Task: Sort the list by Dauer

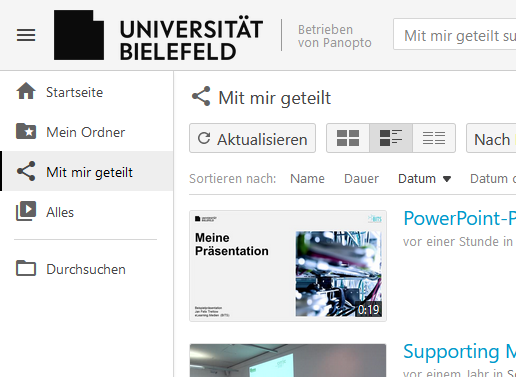Action: [x=361, y=179]
